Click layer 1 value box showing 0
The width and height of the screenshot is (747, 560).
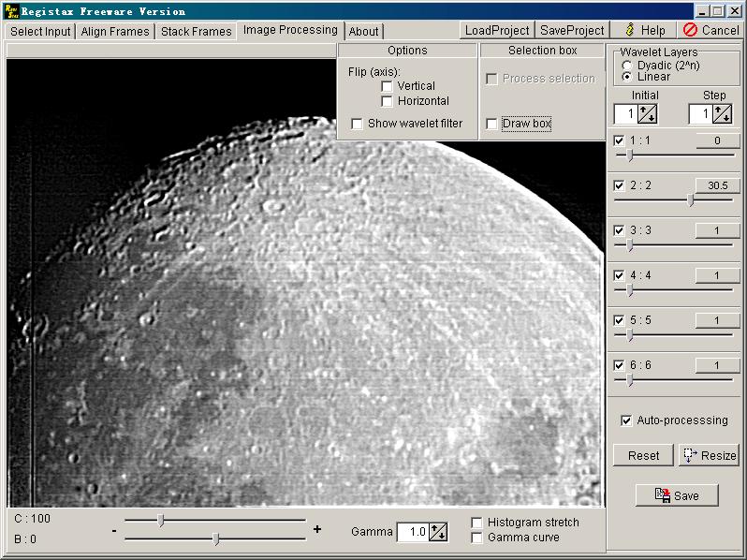coord(717,140)
